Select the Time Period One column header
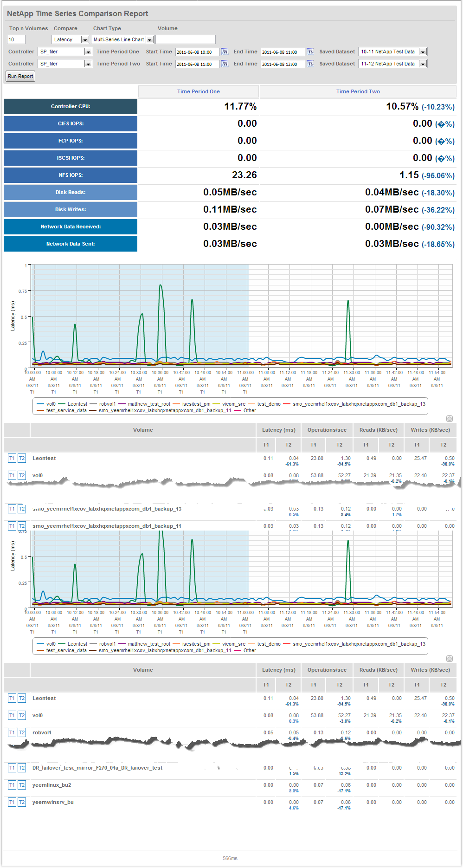463x868 pixels. (x=199, y=91)
